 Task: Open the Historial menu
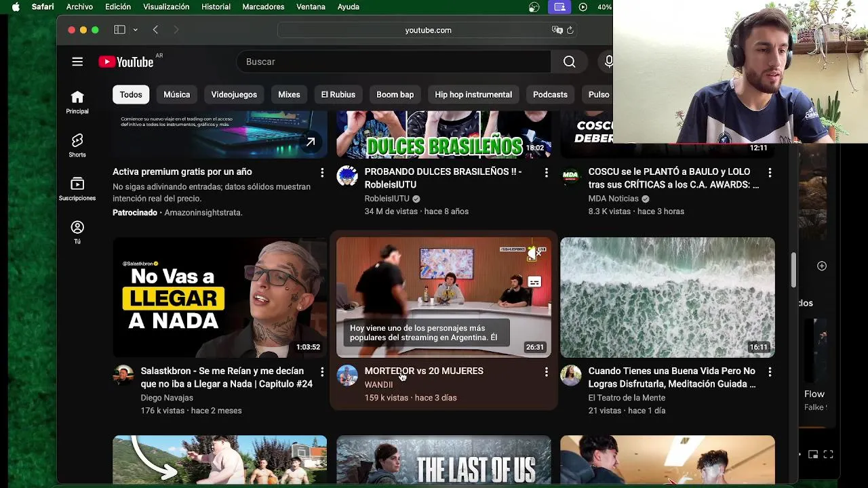(216, 7)
